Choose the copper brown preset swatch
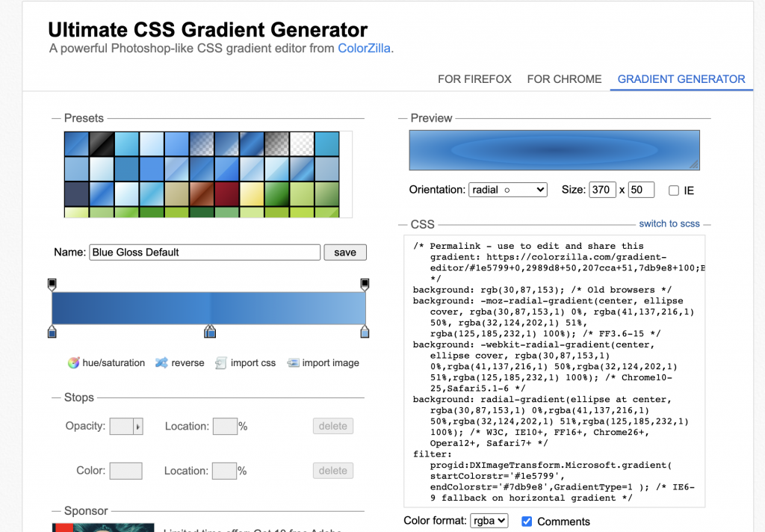 (202, 194)
